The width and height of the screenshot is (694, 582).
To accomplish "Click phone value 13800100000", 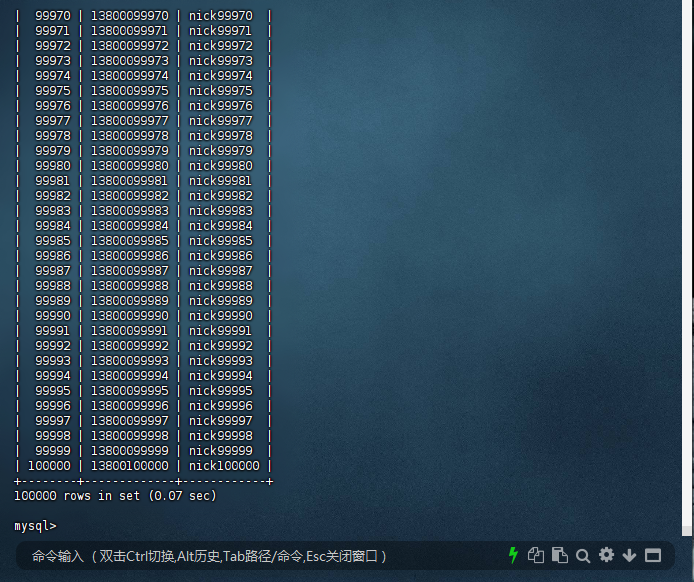I will [130, 466].
